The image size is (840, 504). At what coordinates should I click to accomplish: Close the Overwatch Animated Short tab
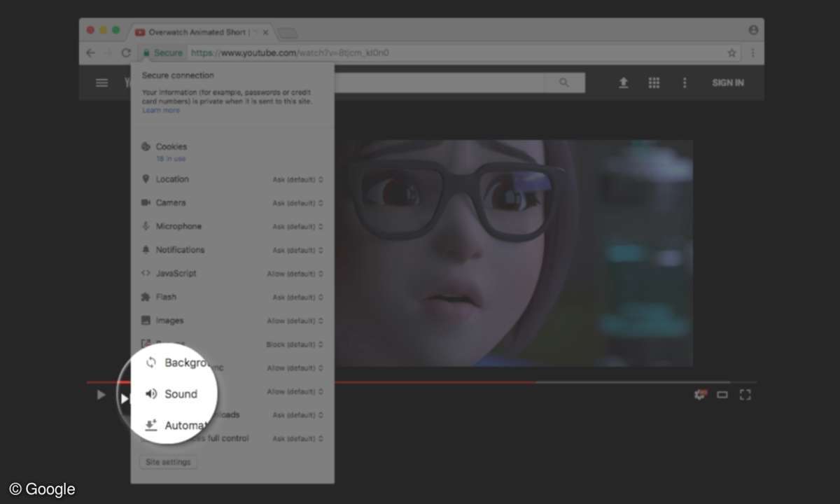coord(265,32)
